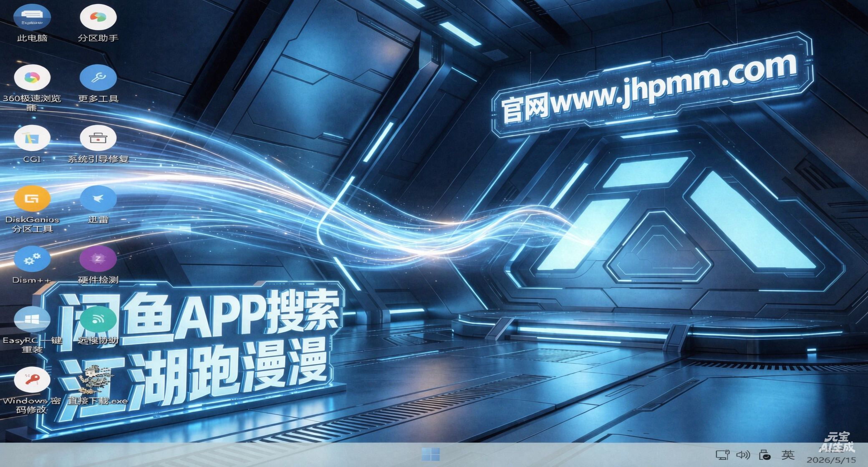Click the safely remove hardware tray icon
The width and height of the screenshot is (868, 467).
click(x=765, y=455)
